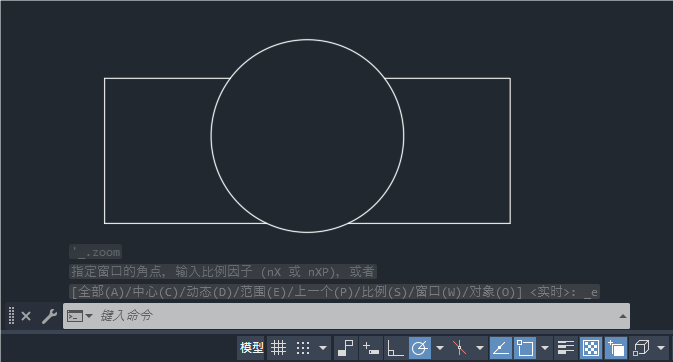The width and height of the screenshot is (673, 362).
Task: Toggle dynamic input status icon
Action: tap(370, 347)
